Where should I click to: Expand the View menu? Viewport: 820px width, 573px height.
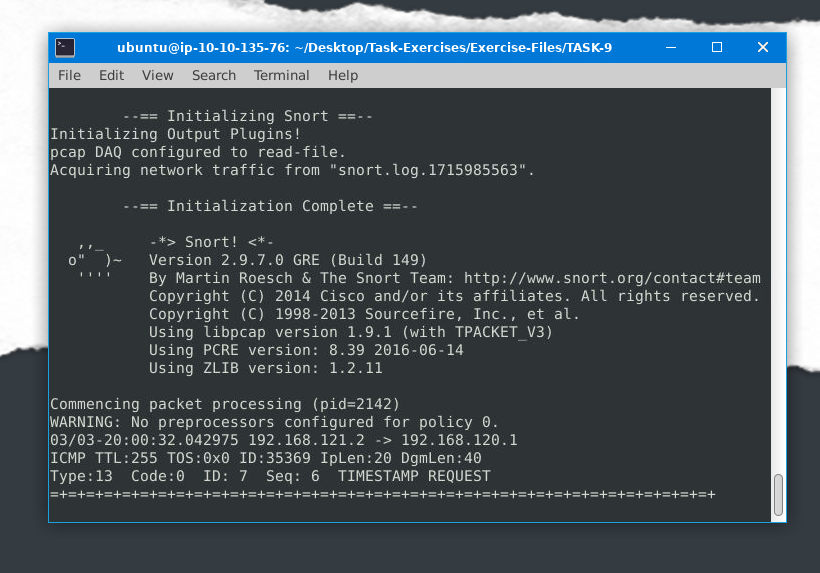tap(157, 75)
